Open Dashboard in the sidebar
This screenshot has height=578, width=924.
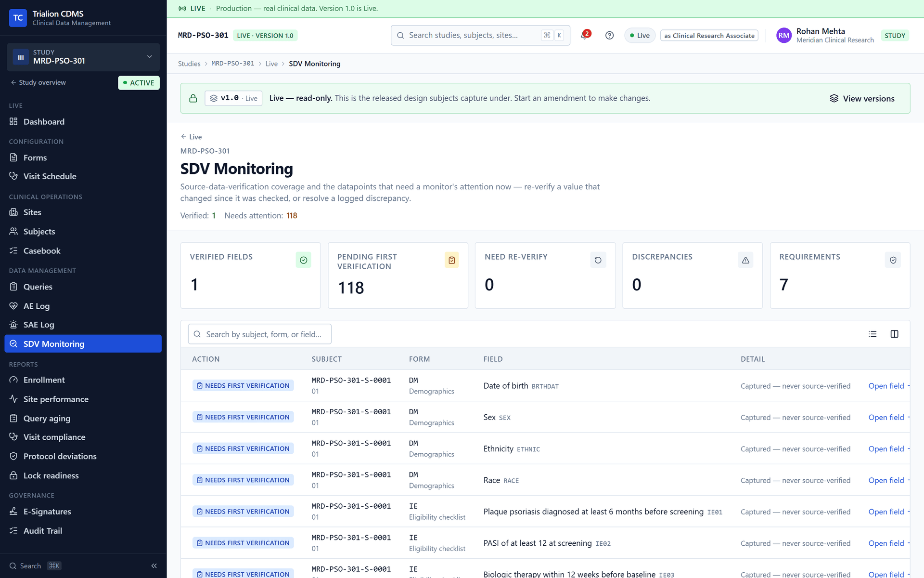[x=83, y=122]
